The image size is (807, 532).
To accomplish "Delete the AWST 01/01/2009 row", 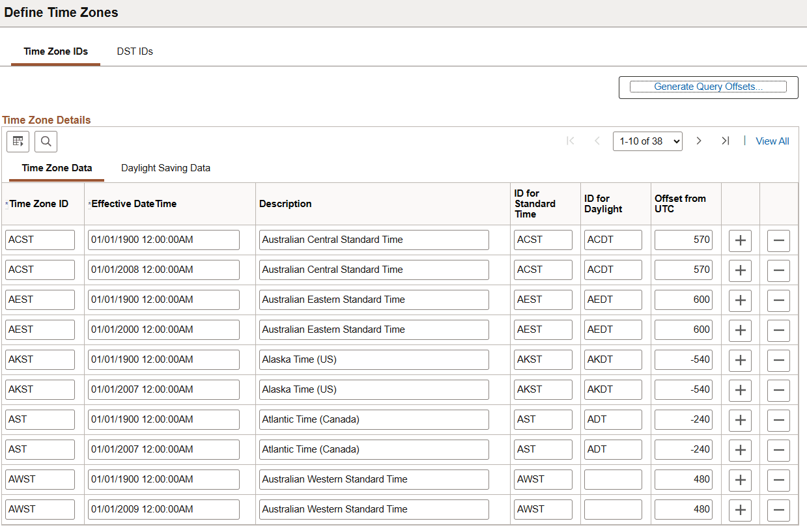I will (779, 510).
